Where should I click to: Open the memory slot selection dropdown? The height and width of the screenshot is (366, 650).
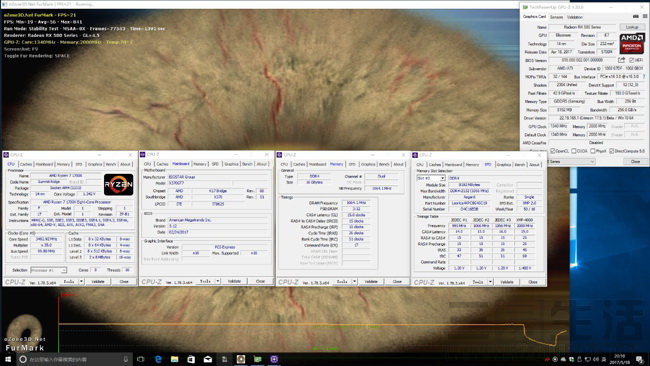pyautogui.click(x=431, y=178)
